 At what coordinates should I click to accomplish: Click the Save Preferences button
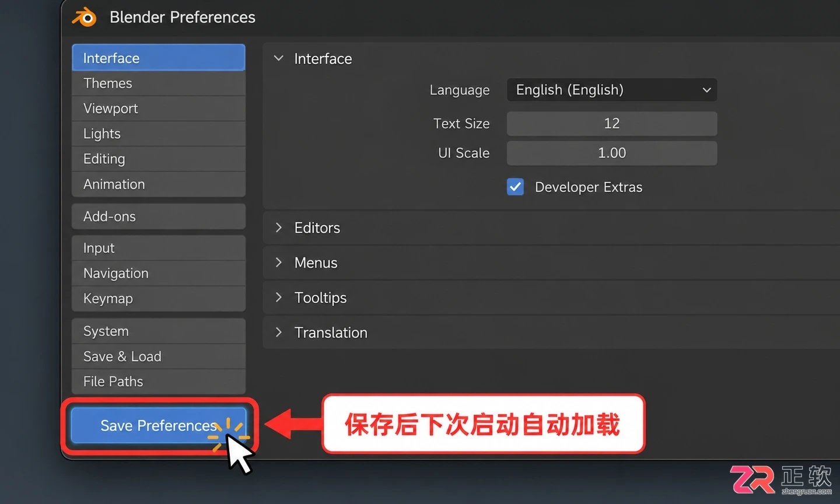pyautogui.click(x=159, y=425)
